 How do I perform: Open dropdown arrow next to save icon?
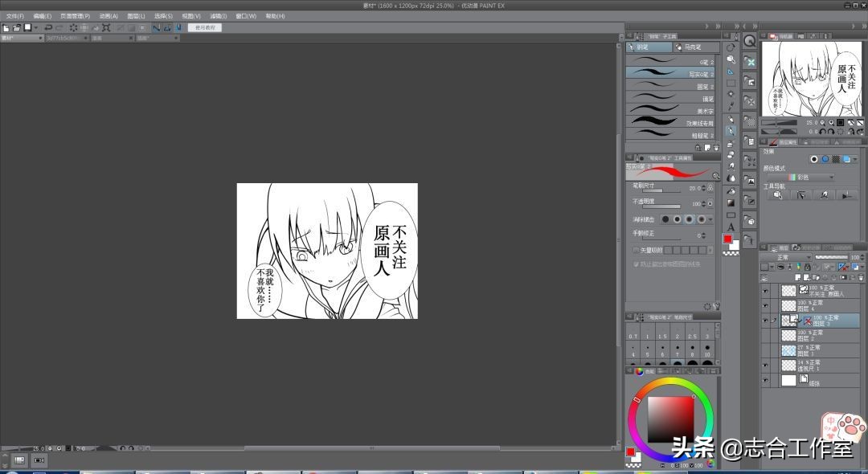(36, 27)
